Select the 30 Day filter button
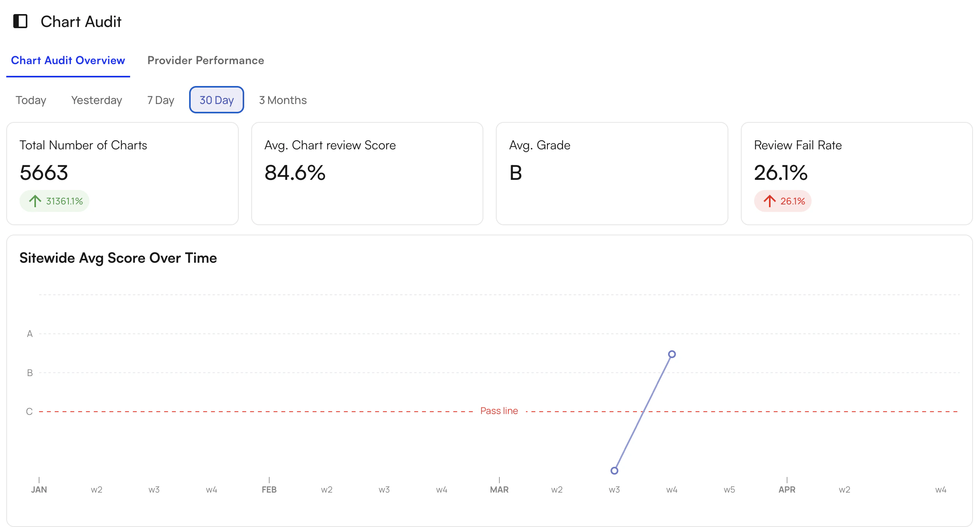The image size is (980, 527). [x=216, y=100]
